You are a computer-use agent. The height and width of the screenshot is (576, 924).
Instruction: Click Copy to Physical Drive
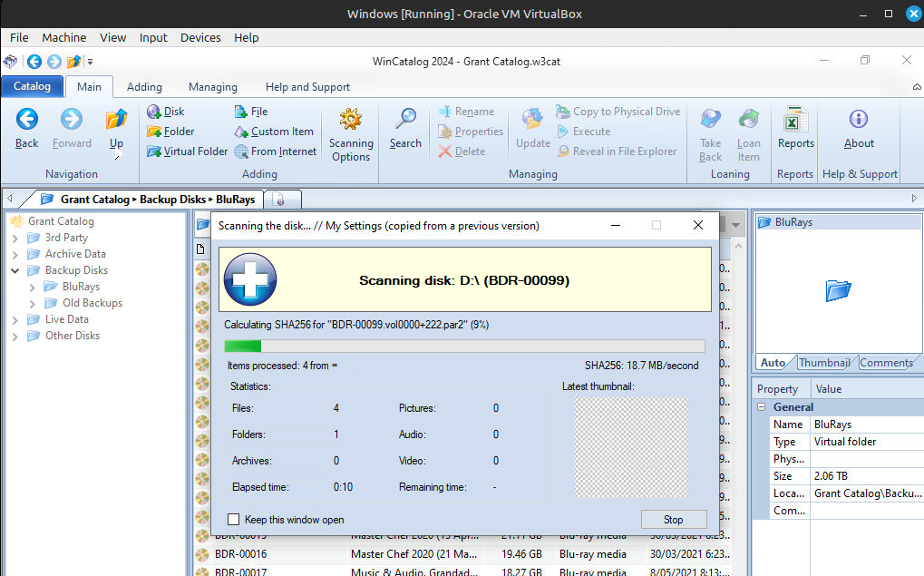618,112
